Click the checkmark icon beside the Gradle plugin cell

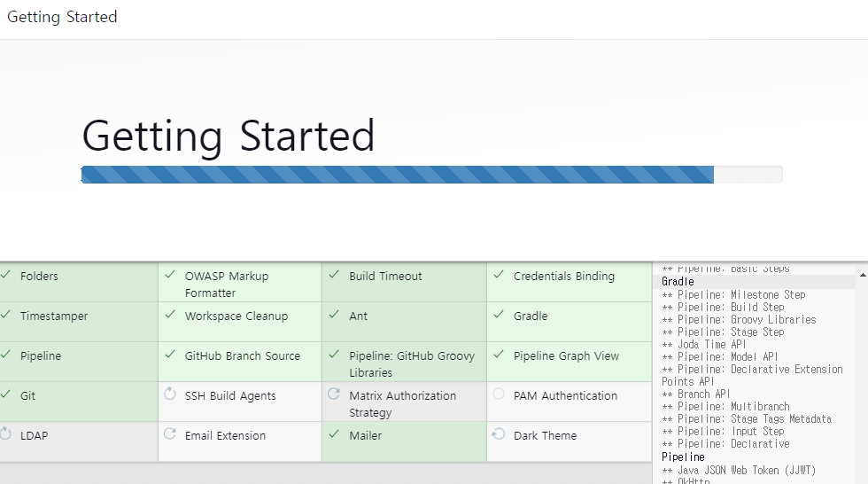(x=499, y=315)
